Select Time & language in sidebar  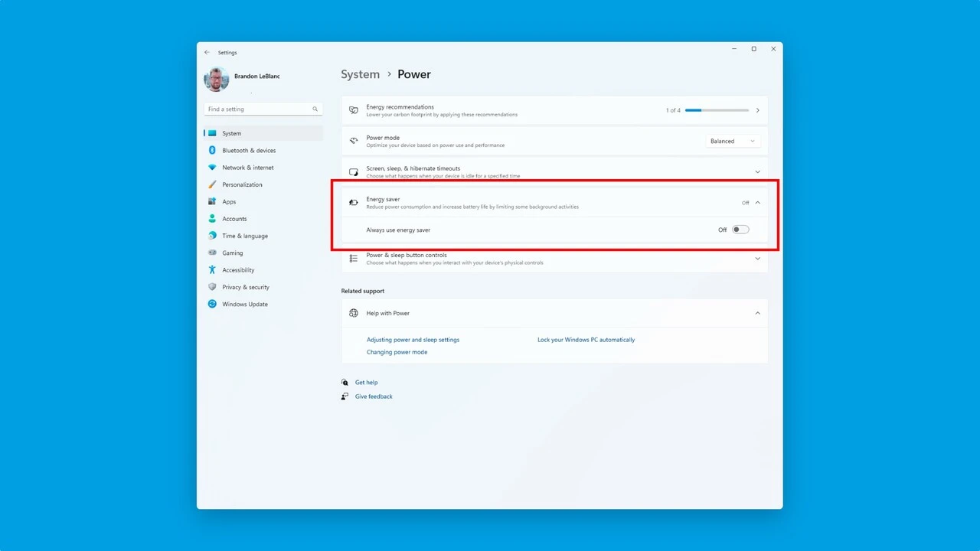tap(245, 236)
